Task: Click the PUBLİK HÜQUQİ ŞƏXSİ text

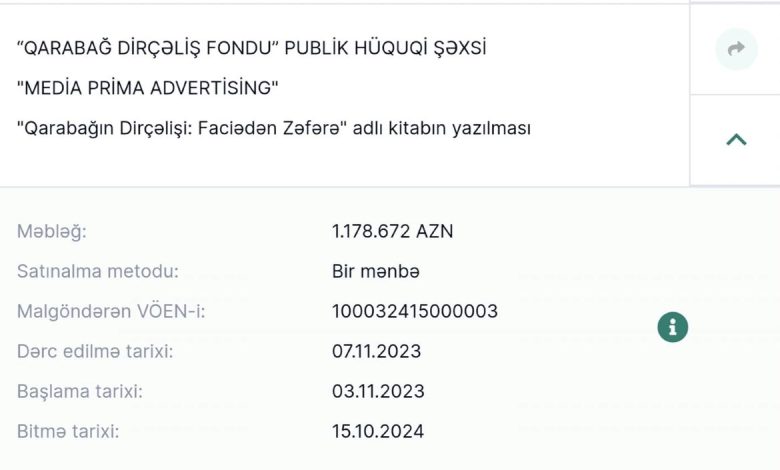Action: [386, 48]
